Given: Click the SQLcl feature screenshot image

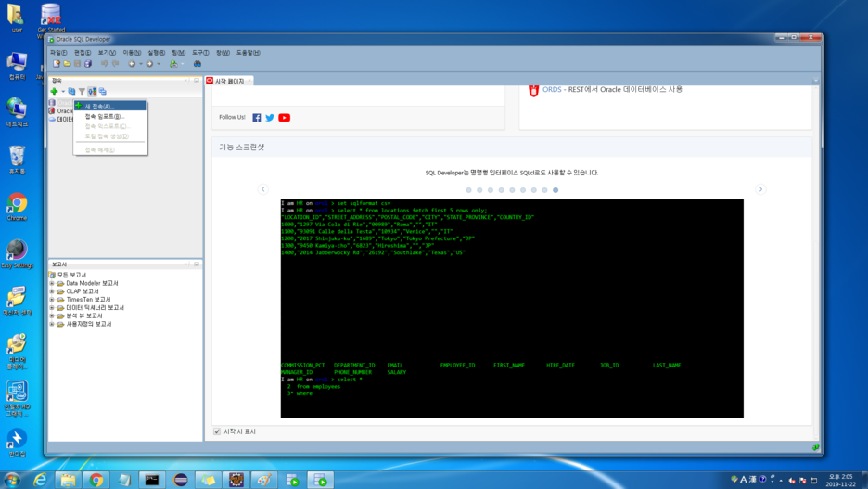Looking at the screenshot, I should pyautogui.click(x=512, y=308).
